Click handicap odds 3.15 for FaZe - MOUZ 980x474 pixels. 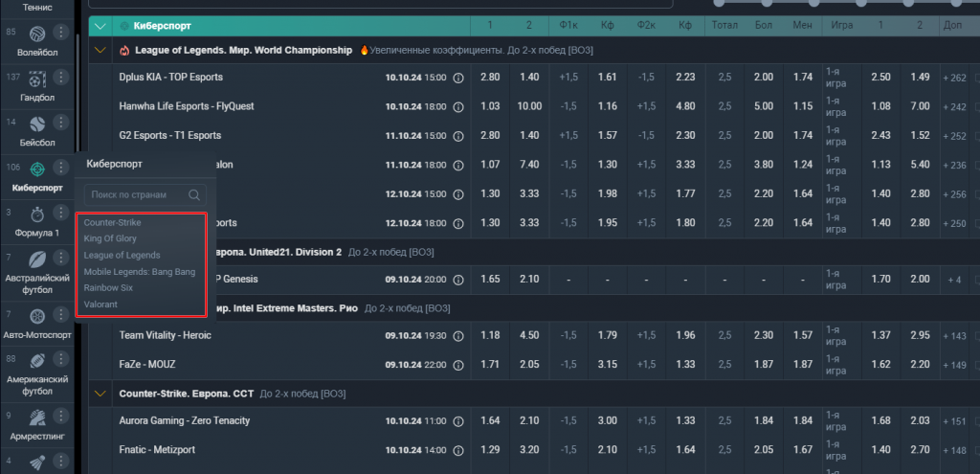click(608, 365)
